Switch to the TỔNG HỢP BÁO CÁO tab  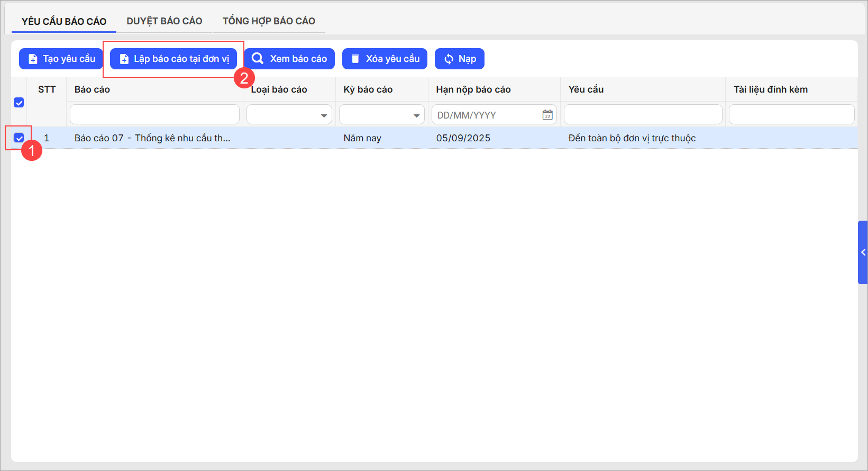click(269, 21)
